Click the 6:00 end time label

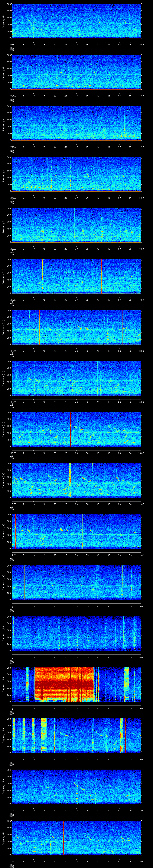click(141, 249)
